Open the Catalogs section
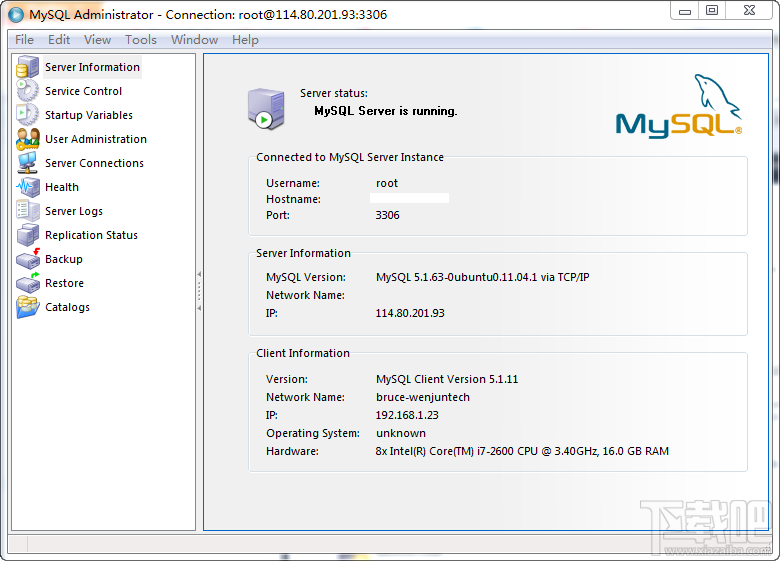The height and width of the screenshot is (561, 780). (67, 307)
